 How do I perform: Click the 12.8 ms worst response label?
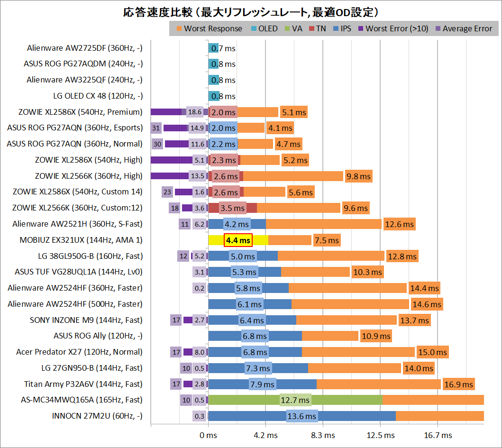point(402,256)
